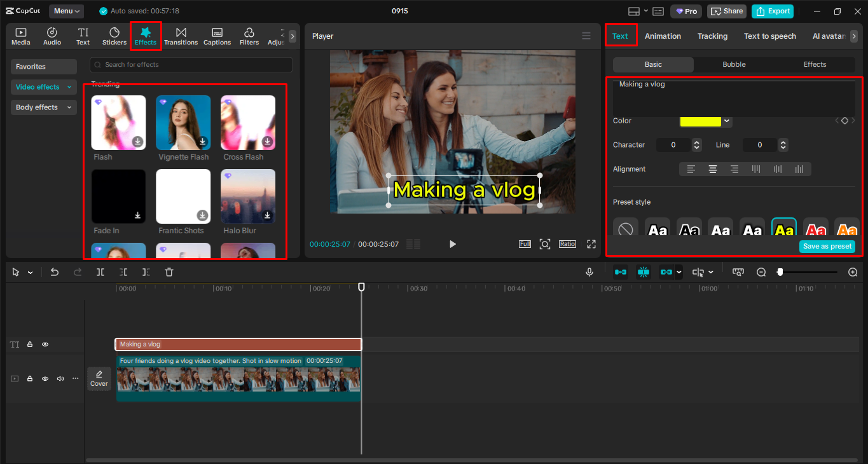868x464 pixels.
Task: Click the Delete trash icon
Action: coord(169,272)
